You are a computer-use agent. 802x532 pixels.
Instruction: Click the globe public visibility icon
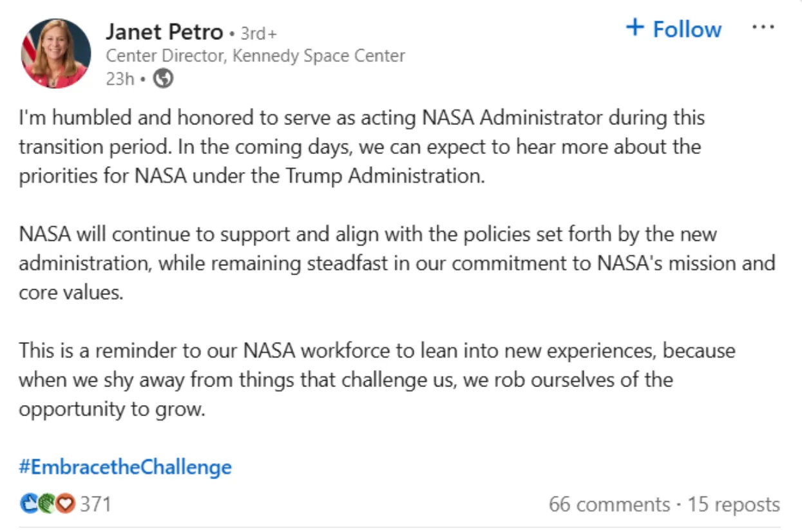coord(164,79)
